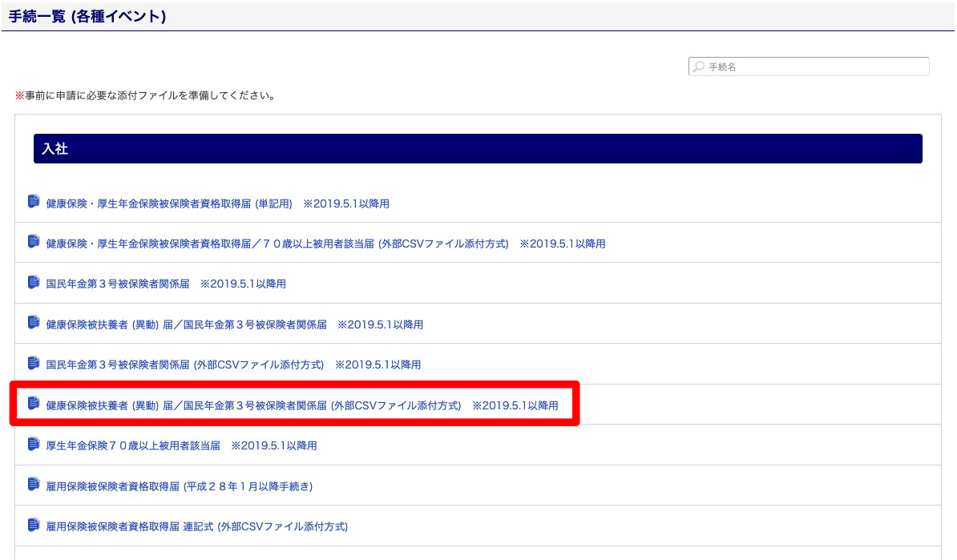Screen dimensions: 957x560
Task: Click document icon beside 資格取得届 (単記用)
Action: point(34,201)
